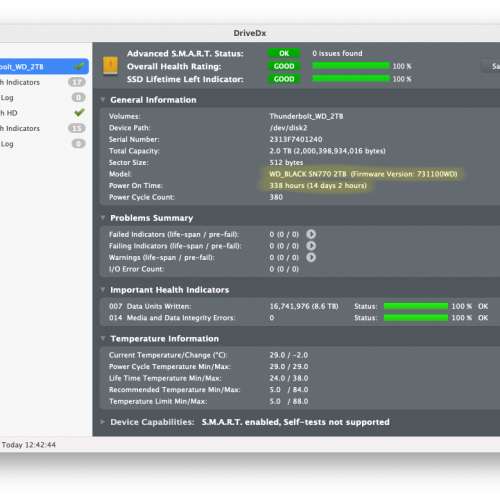Click the yellow external drive icon
The image size is (500, 500).
[110, 66]
